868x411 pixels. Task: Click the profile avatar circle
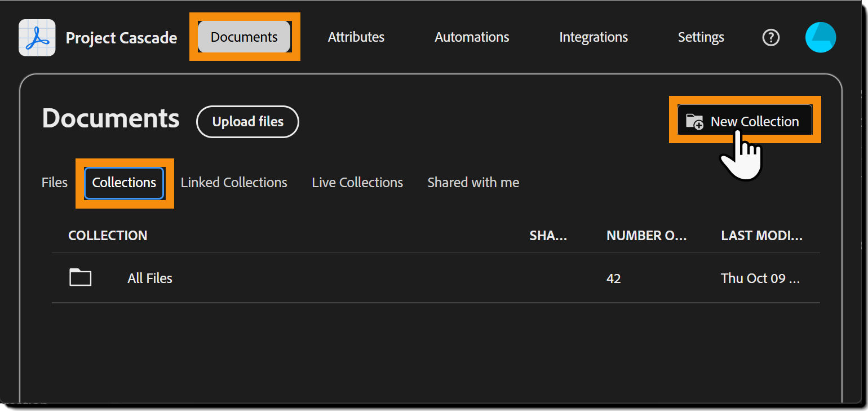821,37
